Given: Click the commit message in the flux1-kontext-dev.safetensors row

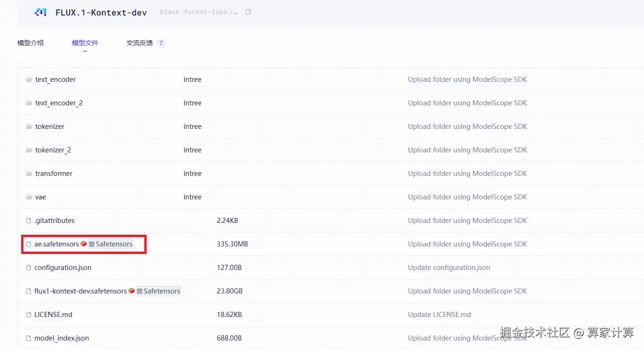Looking at the screenshot, I should [467, 291].
